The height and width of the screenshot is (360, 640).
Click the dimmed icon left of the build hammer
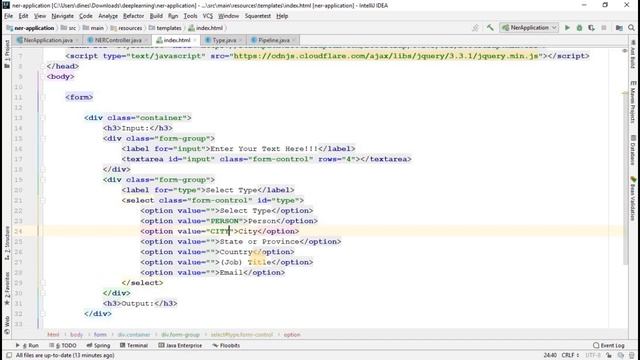click(x=476, y=28)
